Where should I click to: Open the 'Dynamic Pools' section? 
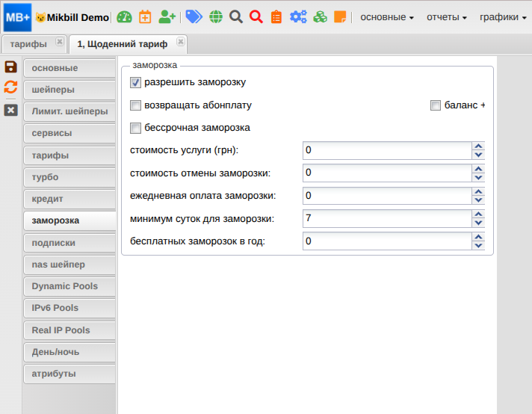(x=69, y=286)
